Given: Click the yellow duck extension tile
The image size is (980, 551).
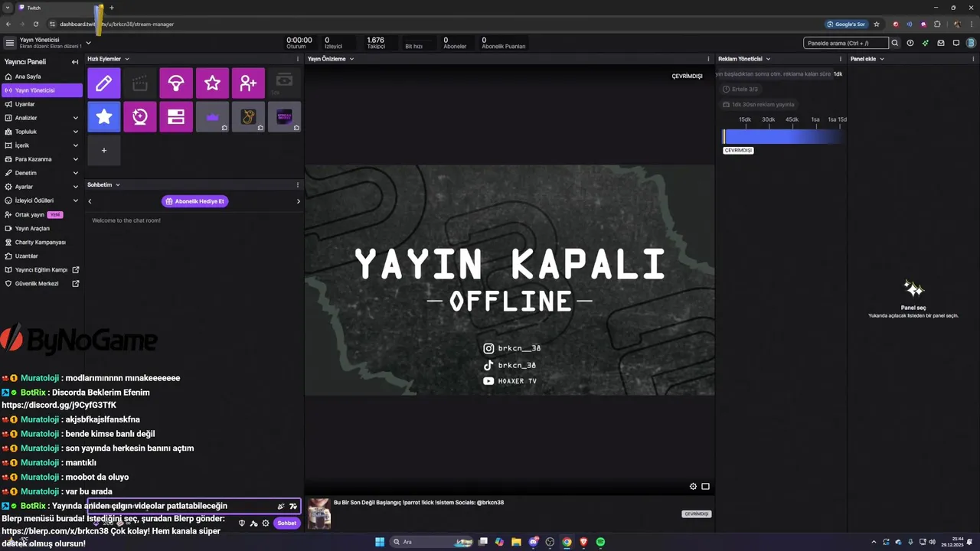Looking at the screenshot, I should [x=248, y=116].
